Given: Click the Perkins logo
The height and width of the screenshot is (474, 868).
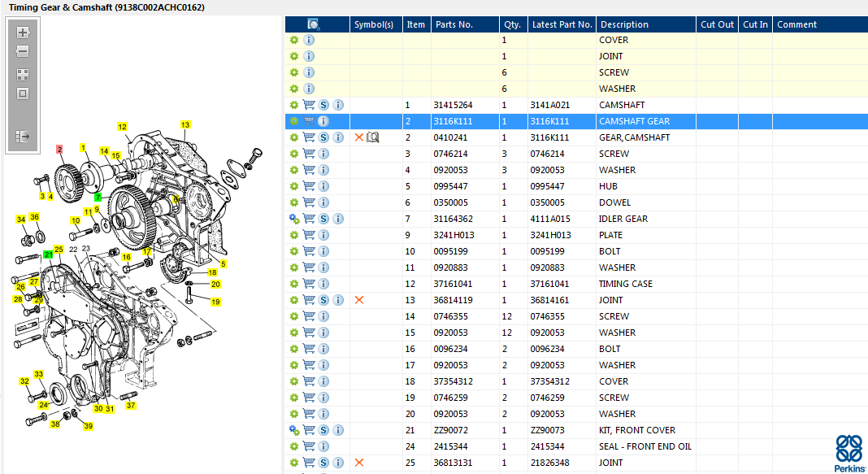Looking at the screenshot, I should pos(850,452).
